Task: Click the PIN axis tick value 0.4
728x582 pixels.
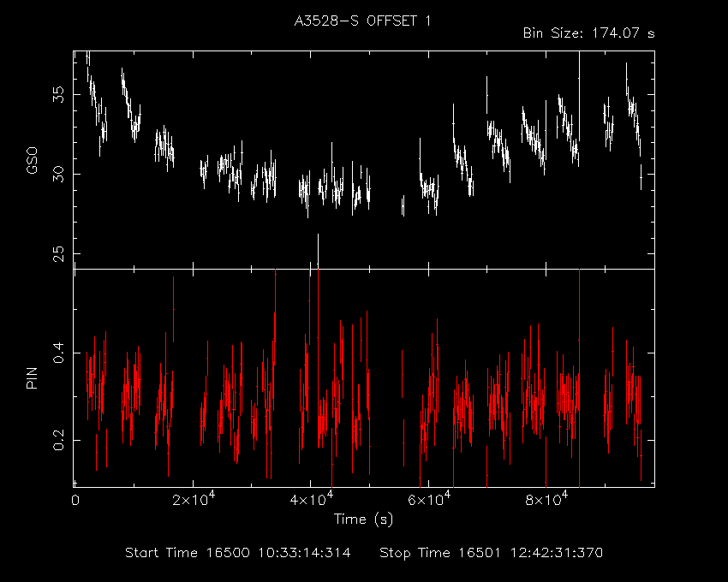Action: tap(59, 353)
